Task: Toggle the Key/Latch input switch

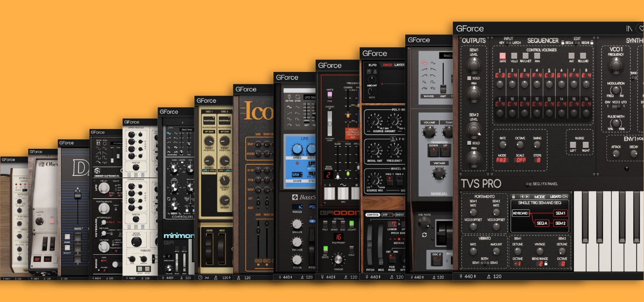Action: point(508,43)
